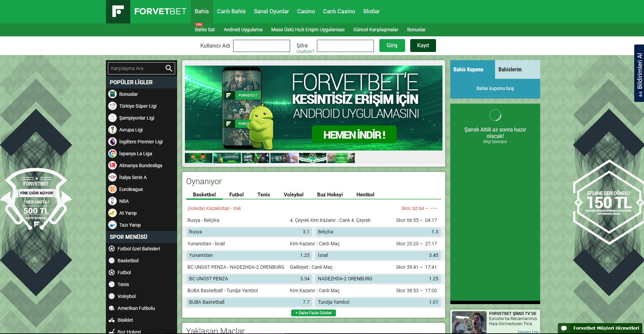This screenshot has height=334, width=644.
Task: Switch to the Futbol tab
Action: (x=236, y=195)
